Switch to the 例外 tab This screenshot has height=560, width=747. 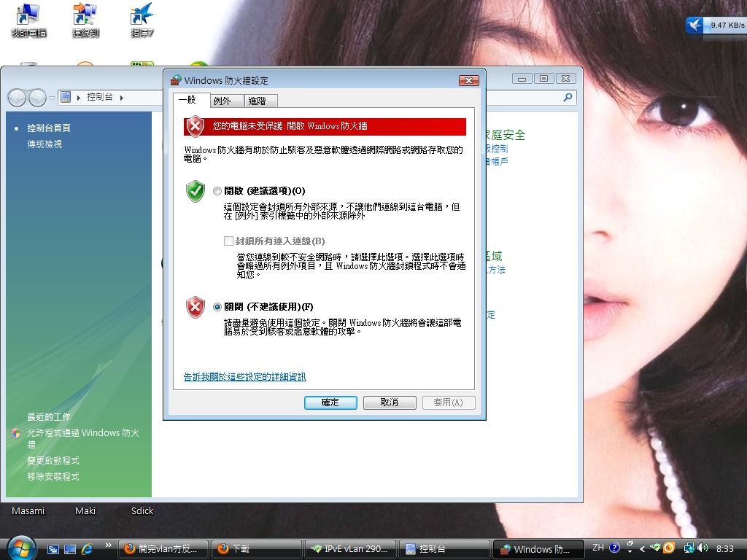(226, 101)
